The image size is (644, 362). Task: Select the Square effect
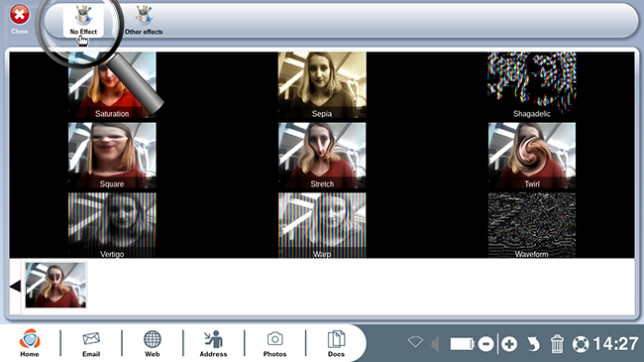click(x=112, y=156)
